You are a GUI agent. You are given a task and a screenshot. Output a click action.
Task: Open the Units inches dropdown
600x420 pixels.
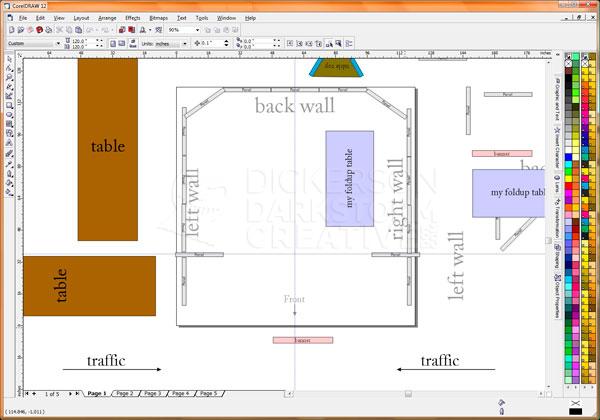click(x=185, y=44)
